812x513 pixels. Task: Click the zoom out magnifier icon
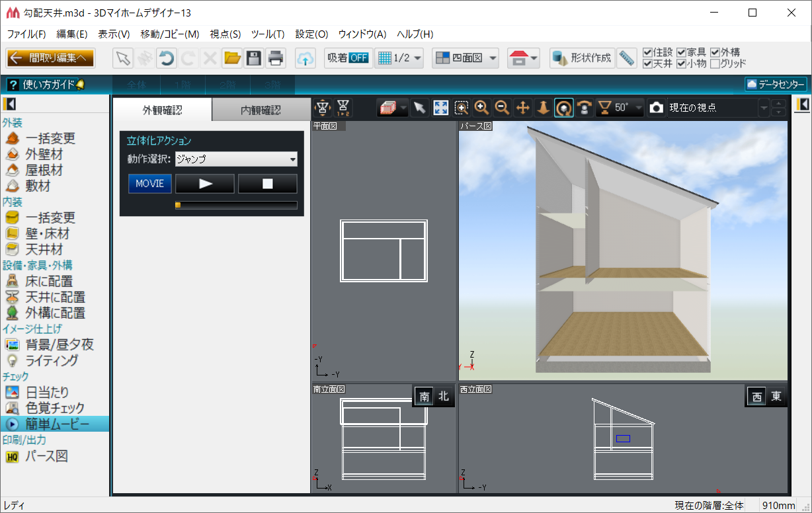(x=503, y=108)
